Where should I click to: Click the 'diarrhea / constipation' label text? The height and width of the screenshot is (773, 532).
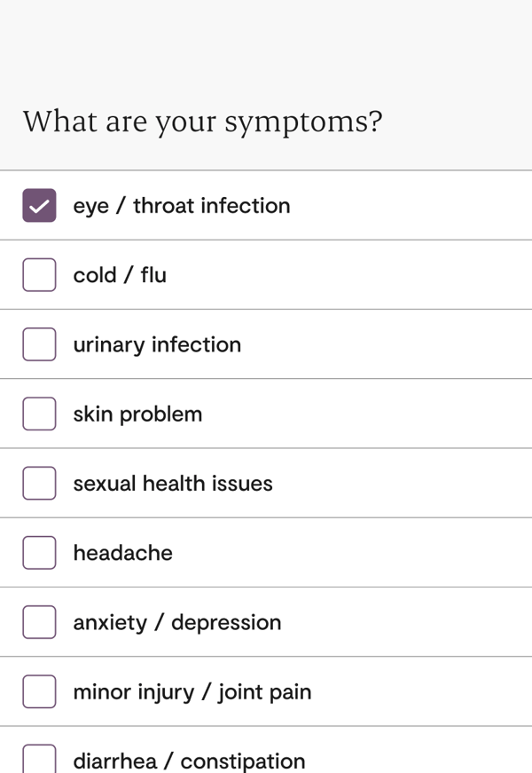[x=189, y=761]
